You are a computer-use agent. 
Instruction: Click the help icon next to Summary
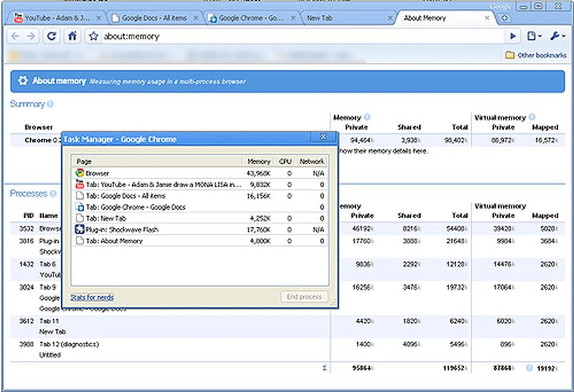pyautogui.click(x=51, y=104)
